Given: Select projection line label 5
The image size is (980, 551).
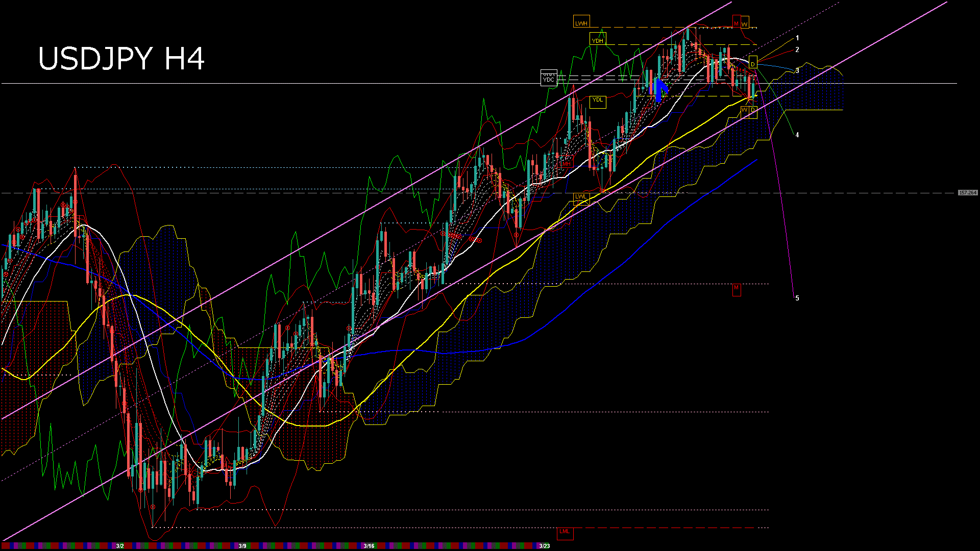Looking at the screenshot, I should pos(797,298).
